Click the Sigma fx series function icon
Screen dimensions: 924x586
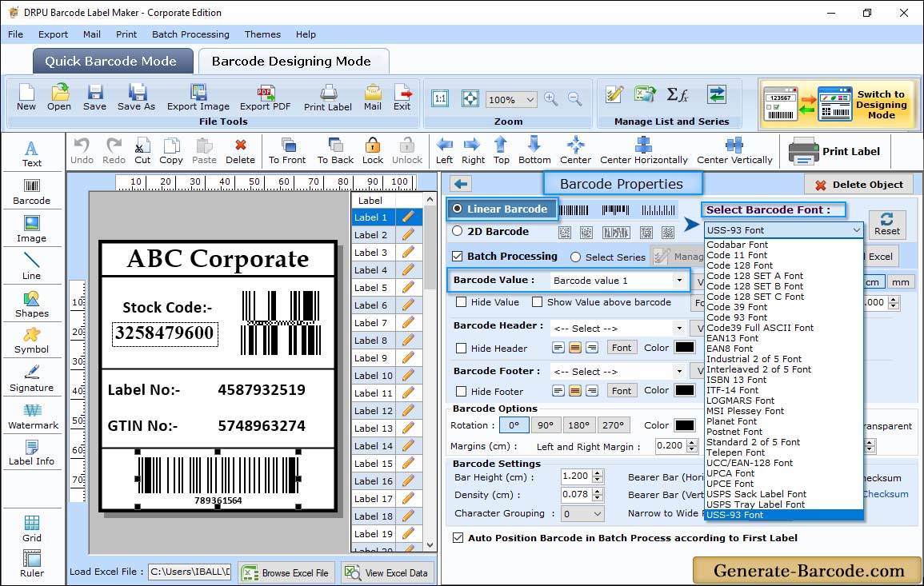pos(677,94)
